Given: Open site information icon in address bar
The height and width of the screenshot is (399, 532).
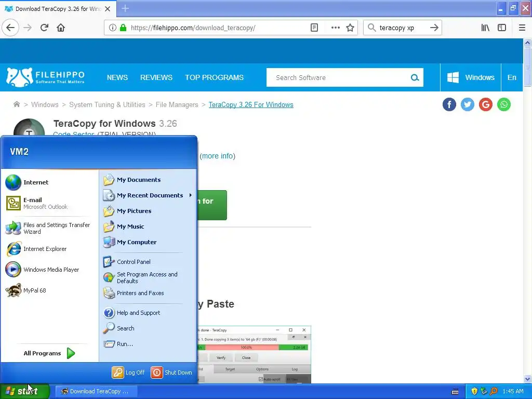Looking at the screenshot, I should pyautogui.click(x=113, y=28).
